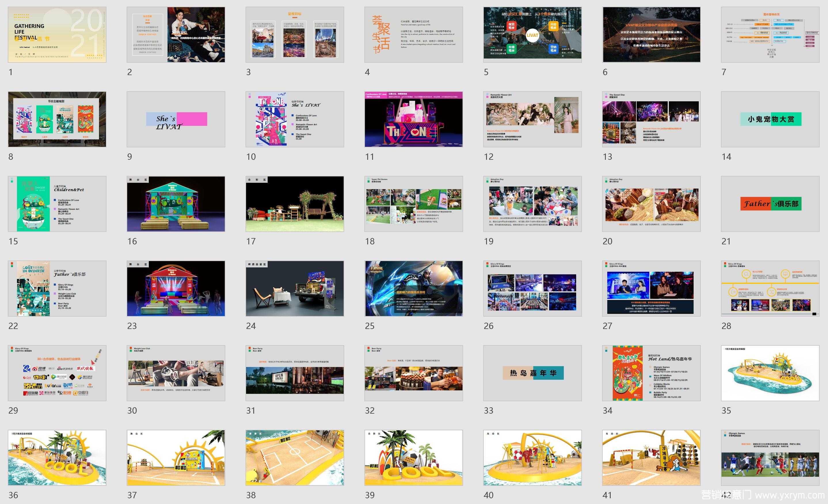Image resolution: width=828 pixels, height=504 pixels.
Task: Select slide 18 Super Pet Games
Action: [x=414, y=204]
